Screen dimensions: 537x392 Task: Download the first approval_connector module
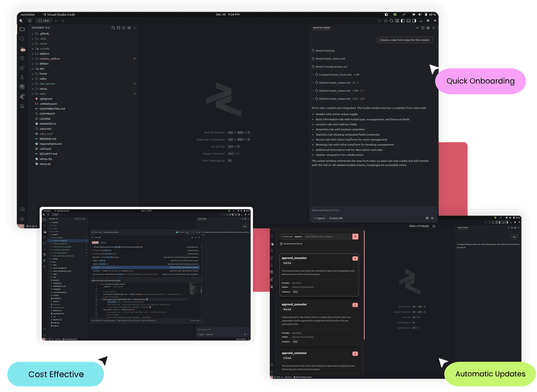click(355, 258)
